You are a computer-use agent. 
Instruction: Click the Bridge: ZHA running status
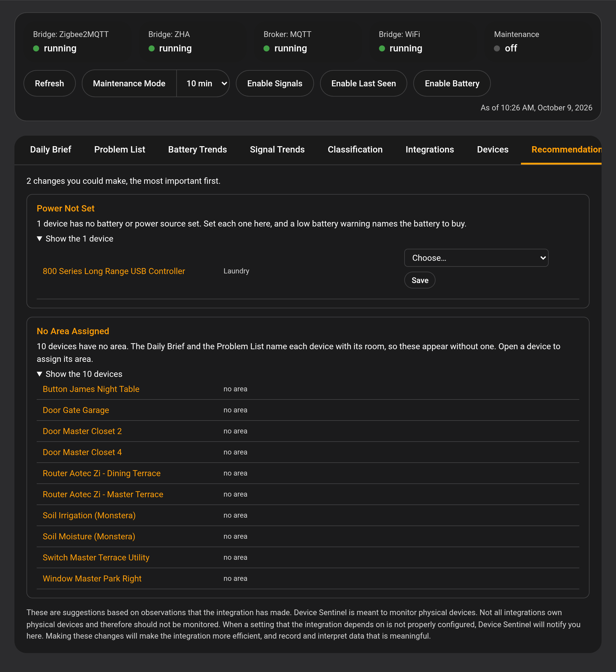pos(170,48)
